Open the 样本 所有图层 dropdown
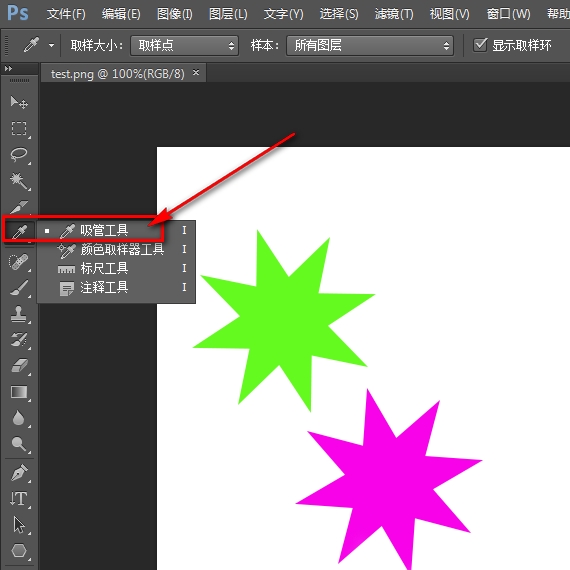 [x=370, y=45]
